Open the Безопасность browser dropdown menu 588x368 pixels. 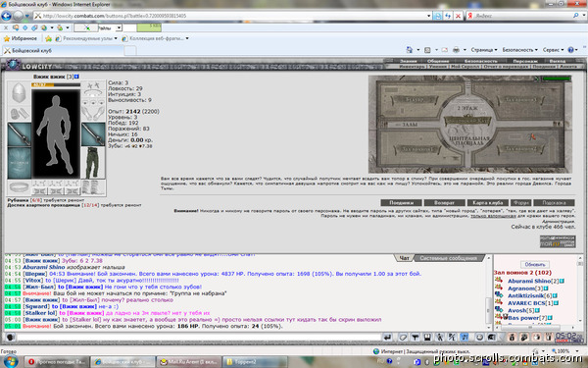pyautogui.click(x=519, y=50)
